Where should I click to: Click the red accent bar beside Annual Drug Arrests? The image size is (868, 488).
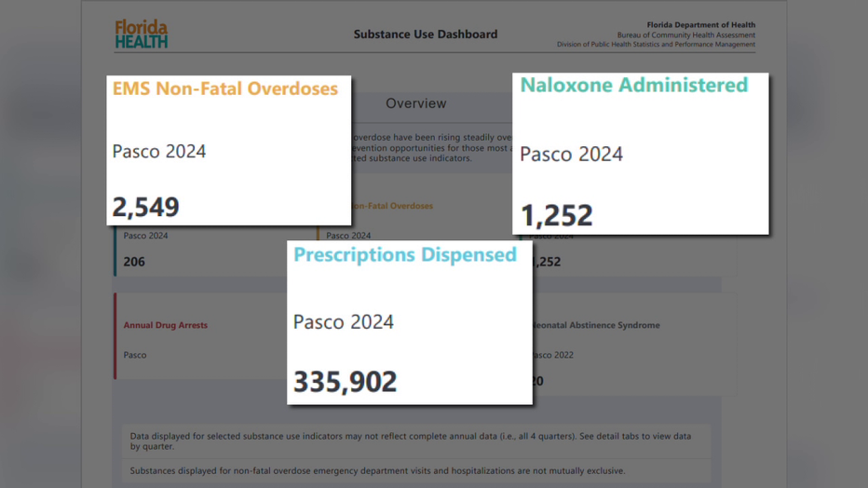[115, 336]
